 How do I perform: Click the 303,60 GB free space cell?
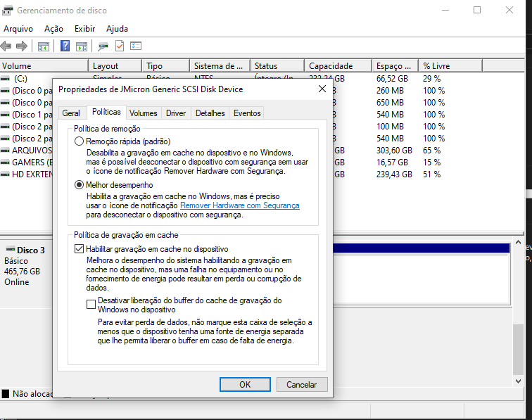point(394,151)
